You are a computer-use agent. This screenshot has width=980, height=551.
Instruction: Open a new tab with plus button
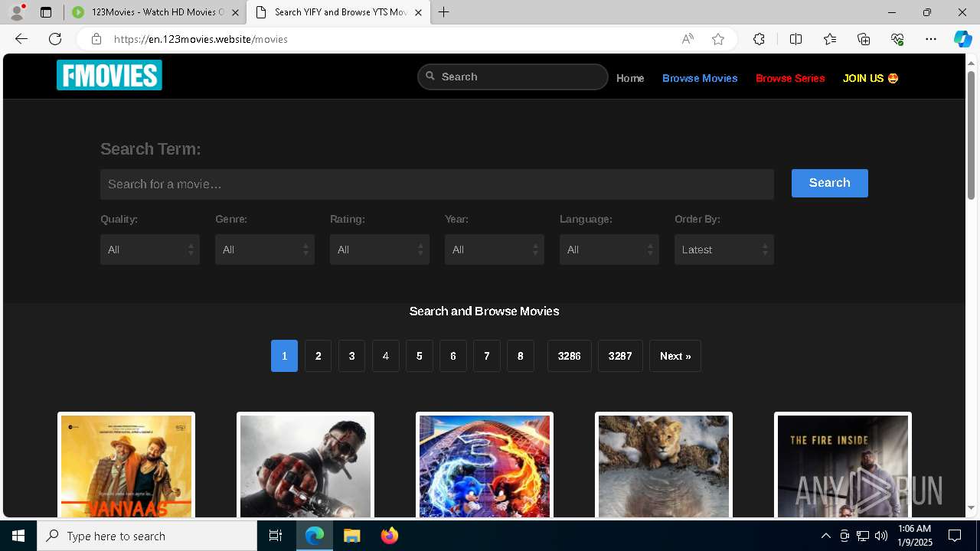tap(443, 12)
